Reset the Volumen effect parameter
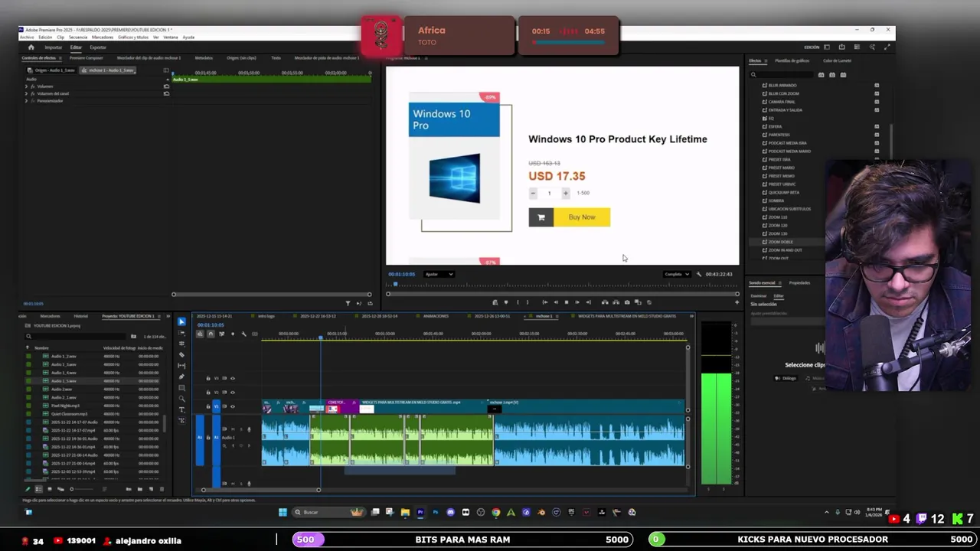Image resolution: width=980 pixels, height=551 pixels. [166, 86]
